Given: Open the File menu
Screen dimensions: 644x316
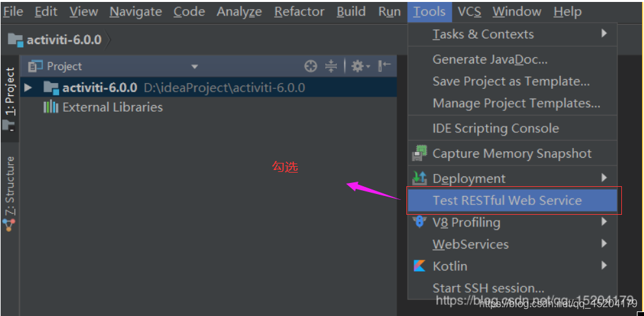Looking at the screenshot, I should (13, 12).
